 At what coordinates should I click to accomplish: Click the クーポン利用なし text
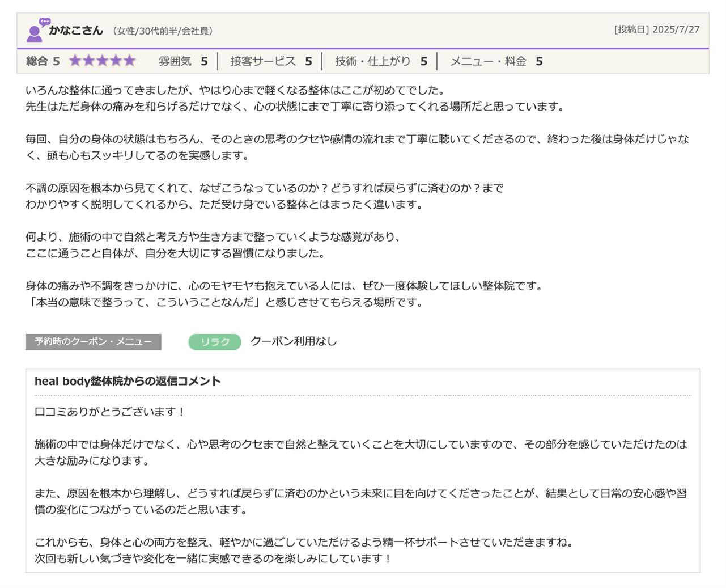click(x=293, y=341)
